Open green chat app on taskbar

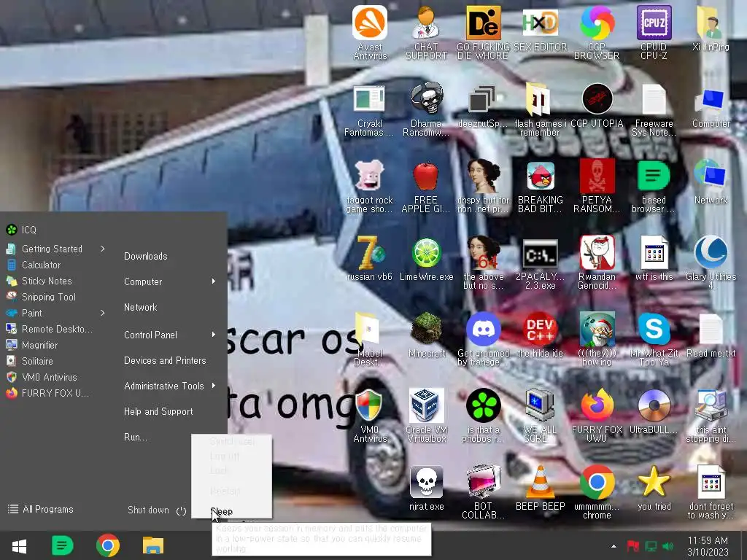(x=62, y=545)
